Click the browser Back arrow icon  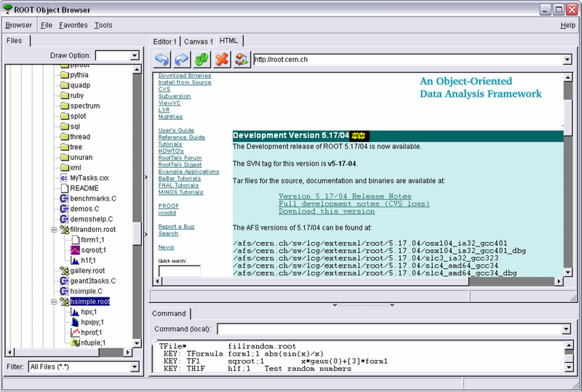pos(162,60)
